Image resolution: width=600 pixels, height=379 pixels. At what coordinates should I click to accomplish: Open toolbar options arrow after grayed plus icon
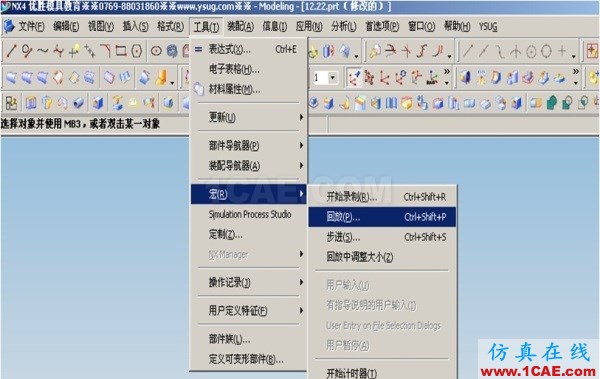click(x=574, y=56)
